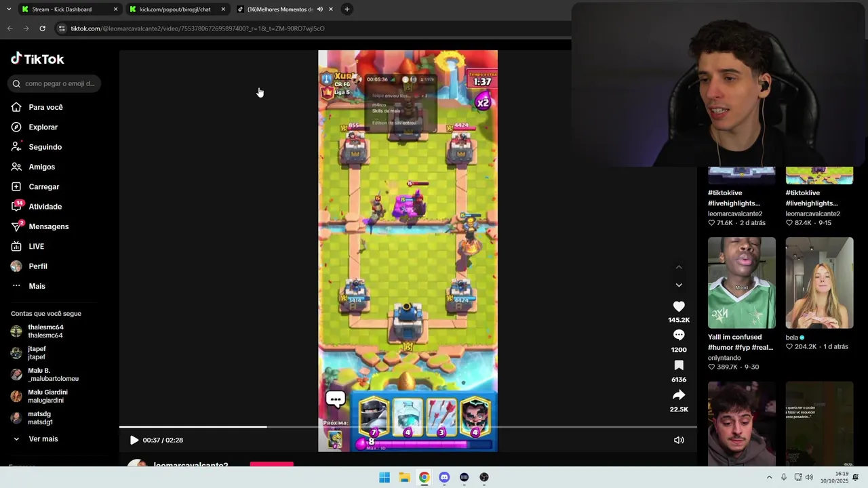This screenshot has height=488, width=868.
Task: Open Discord from the taskbar
Action: point(444,477)
